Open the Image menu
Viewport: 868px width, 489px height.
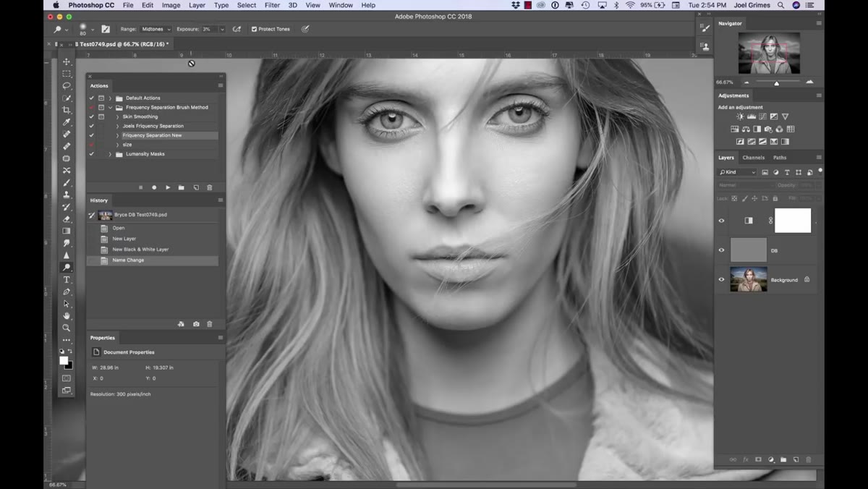[171, 5]
